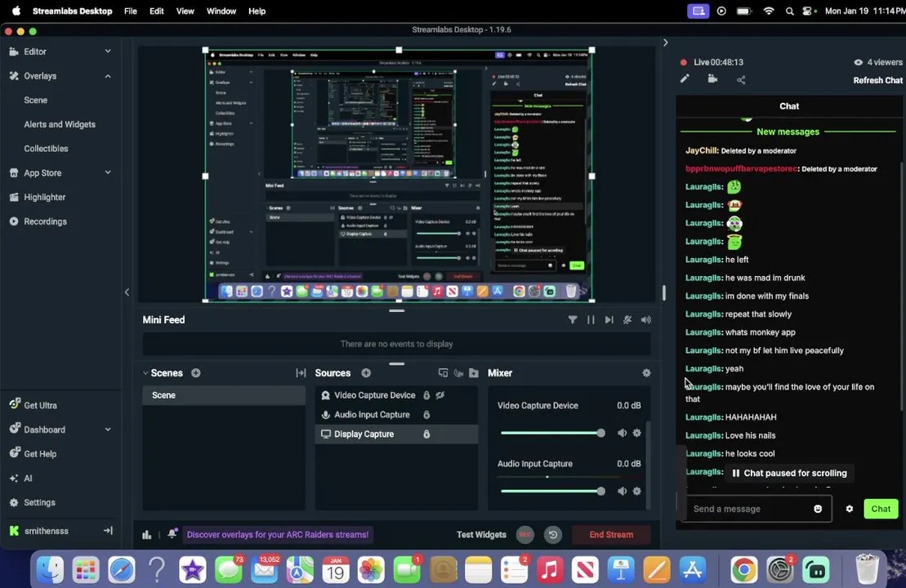This screenshot has height=588, width=906.
Task: Expand the Dashboard chevron
Action: point(108,429)
